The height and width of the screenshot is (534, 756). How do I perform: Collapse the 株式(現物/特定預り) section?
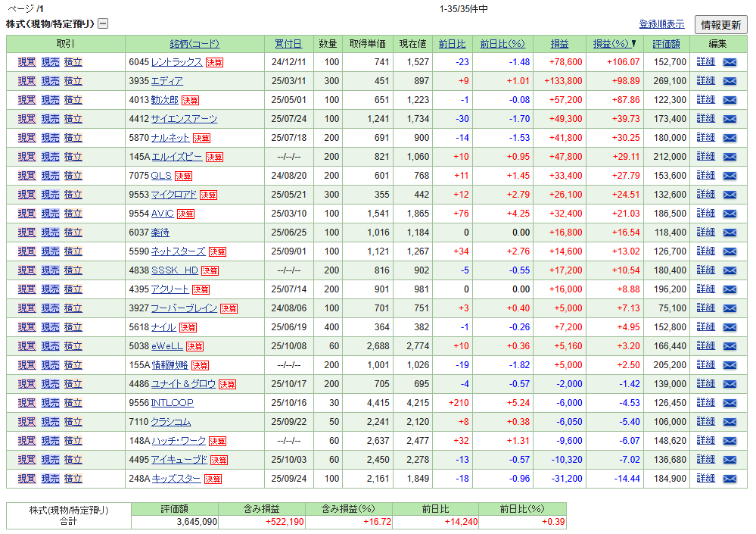click(x=103, y=23)
